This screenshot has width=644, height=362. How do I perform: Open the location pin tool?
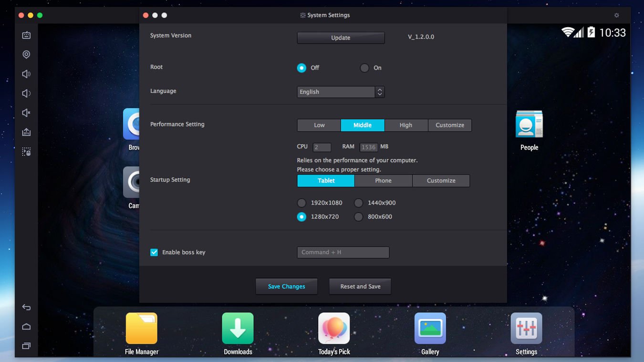click(x=26, y=54)
